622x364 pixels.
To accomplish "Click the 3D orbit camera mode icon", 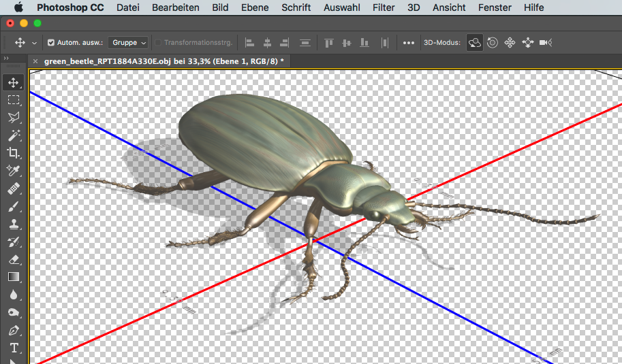I will pos(474,42).
